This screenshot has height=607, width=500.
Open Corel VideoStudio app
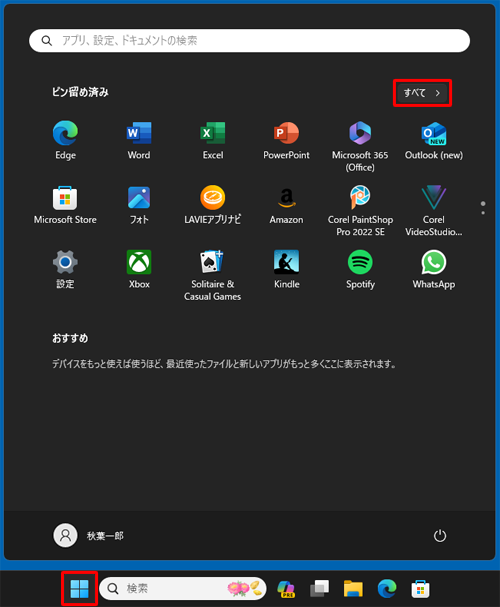[434, 211]
